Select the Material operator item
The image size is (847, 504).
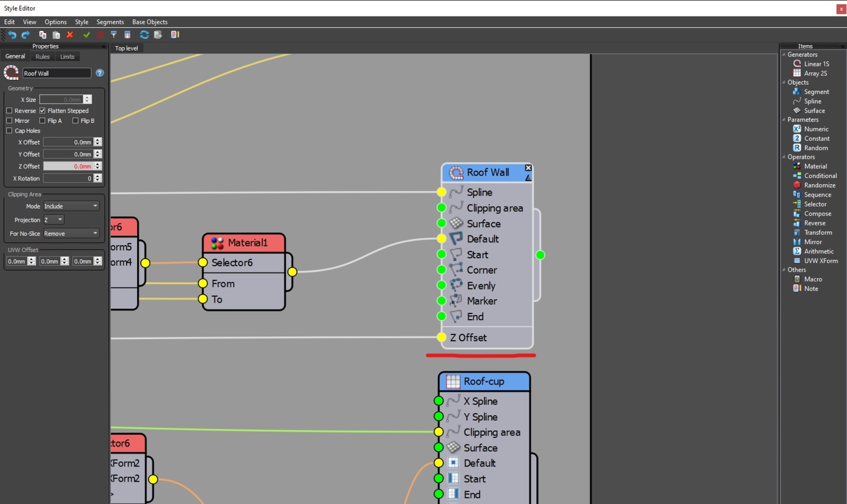tap(810, 166)
